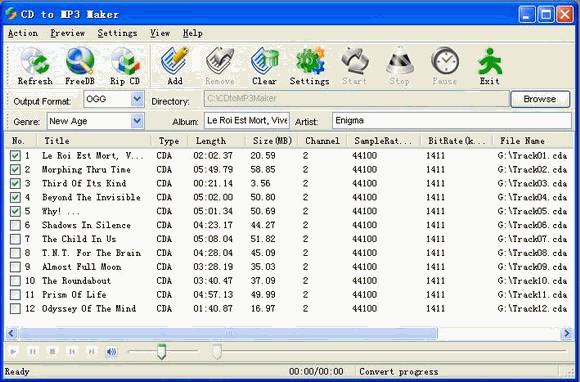Image resolution: width=580 pixels, height=382 pixels.
Task: Check the Shadows In Silence track box
Action: (x=15, y=225)
